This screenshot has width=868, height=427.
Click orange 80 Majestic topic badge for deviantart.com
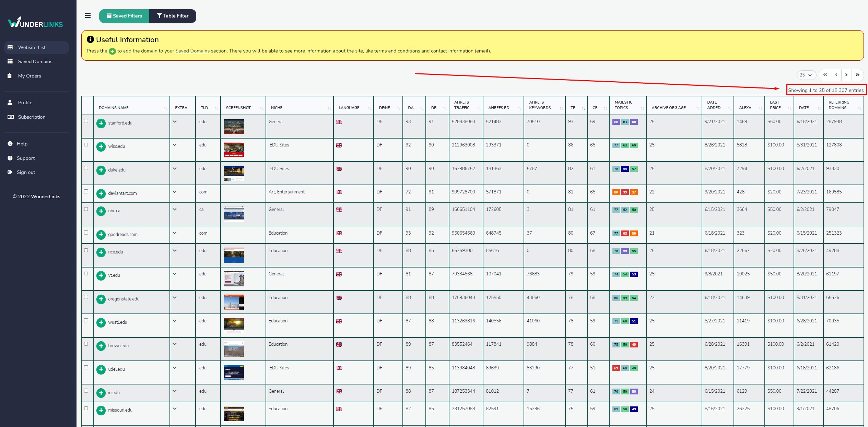click(616, 192)
